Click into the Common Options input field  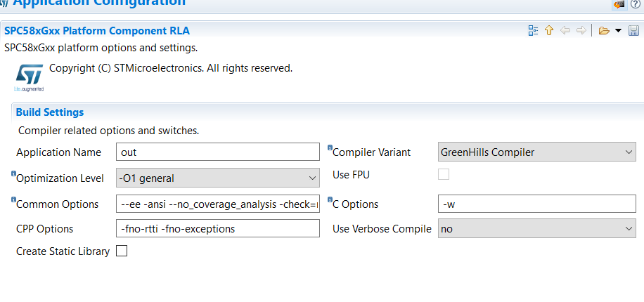click(x=218, y=204)
